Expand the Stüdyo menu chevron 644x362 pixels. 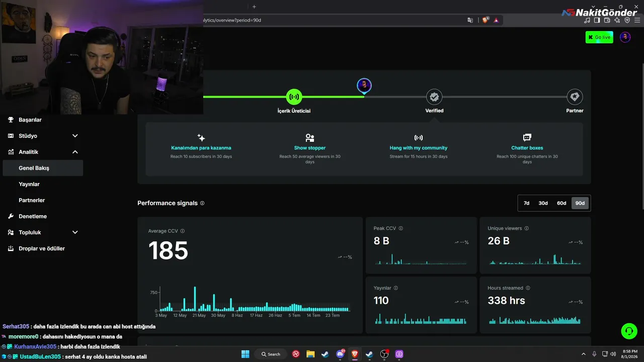75,136
